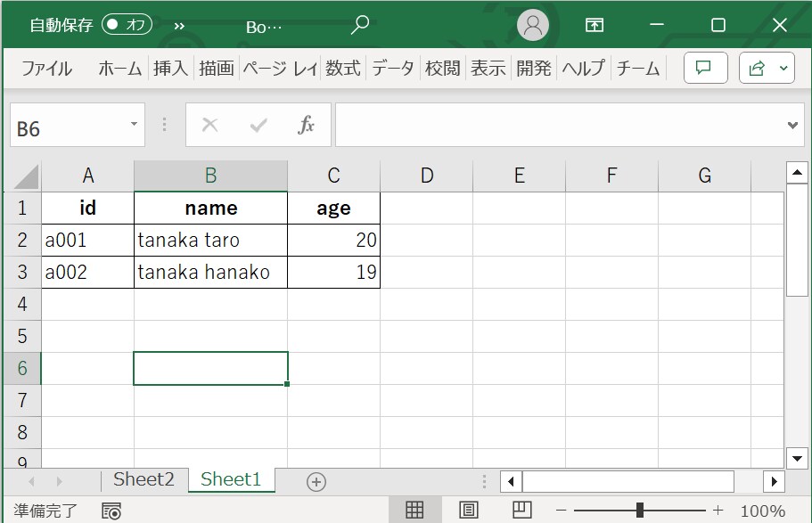Open the search magnifier icon

tap(360, 24)
